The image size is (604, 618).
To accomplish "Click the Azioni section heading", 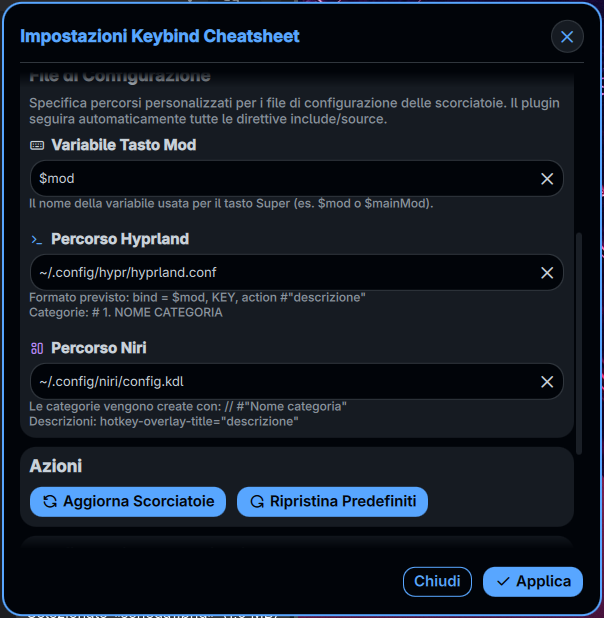I will [56, 466].
